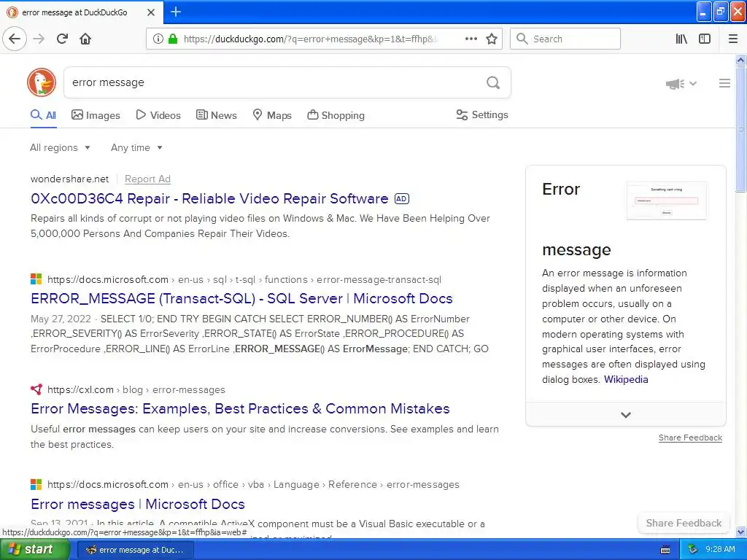Click the on-screen keyboard tray icon

pos(665,550)
